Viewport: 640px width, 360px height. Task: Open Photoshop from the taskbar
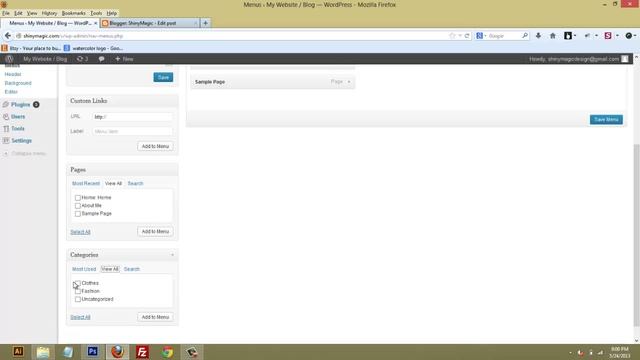coord(93,351)
